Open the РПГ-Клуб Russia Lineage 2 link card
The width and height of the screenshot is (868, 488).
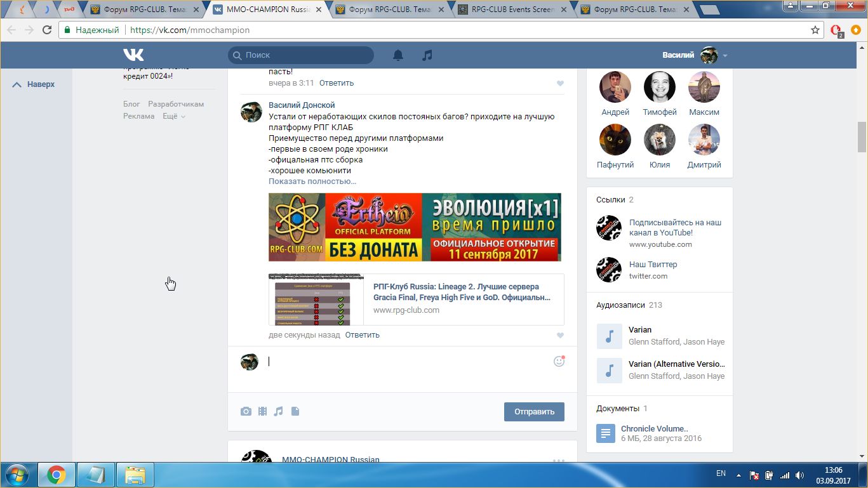416,300
